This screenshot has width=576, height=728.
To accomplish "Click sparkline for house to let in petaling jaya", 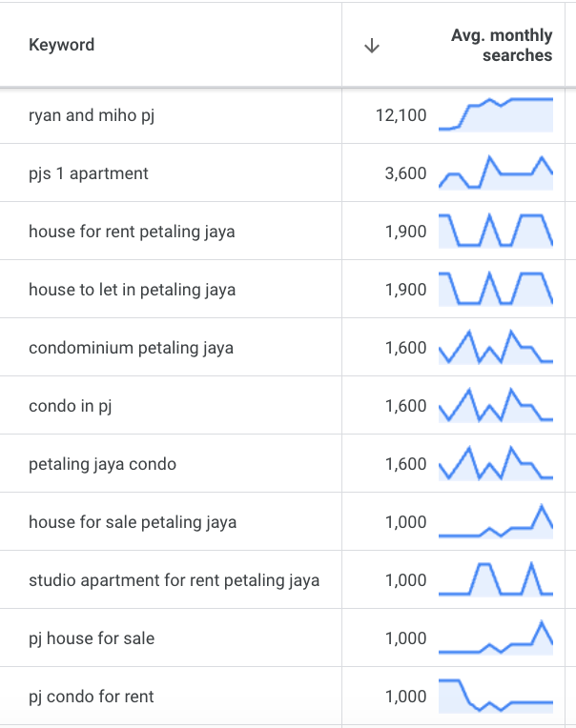I will (x=496, y=289).
